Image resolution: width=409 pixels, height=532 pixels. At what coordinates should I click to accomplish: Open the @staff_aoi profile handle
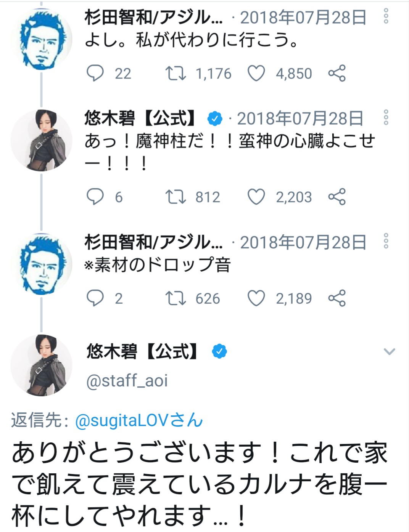click(x=127, y=380)
